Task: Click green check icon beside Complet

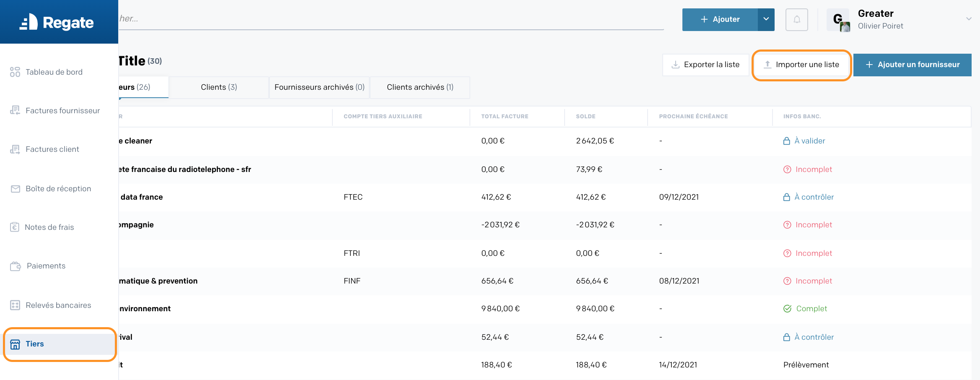Action: coord(788,309)
